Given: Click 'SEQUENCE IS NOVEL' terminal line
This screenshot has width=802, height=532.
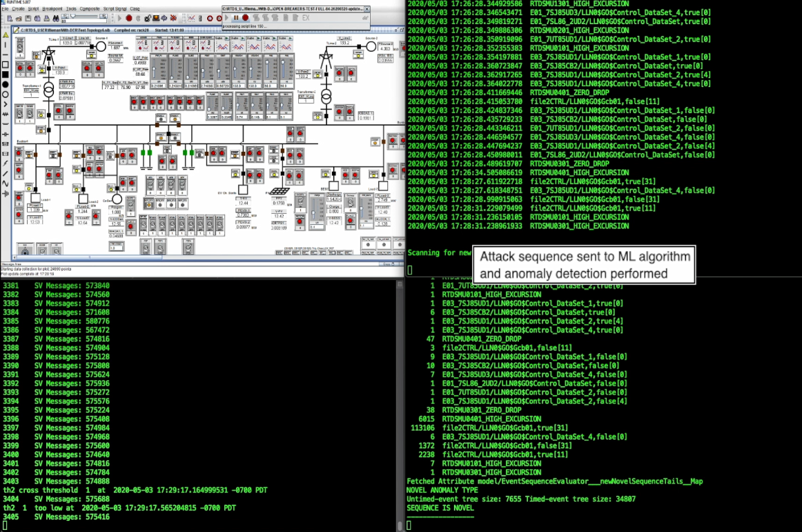Looking at the screenshot, I should point(440,508).
